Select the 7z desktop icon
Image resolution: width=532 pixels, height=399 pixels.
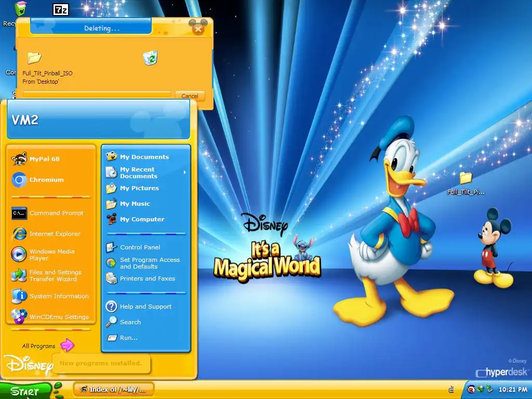point(61,10)
